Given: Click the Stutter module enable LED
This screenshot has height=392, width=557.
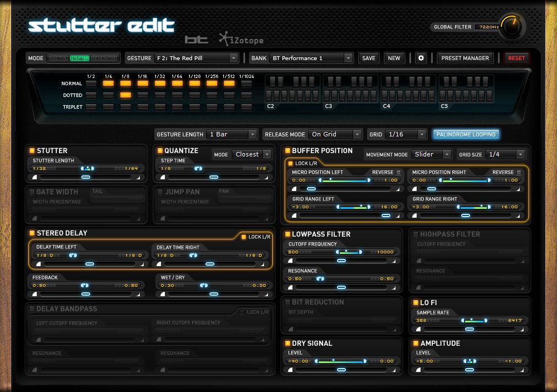Looking at the screenshot, I should tap(32, 150).
